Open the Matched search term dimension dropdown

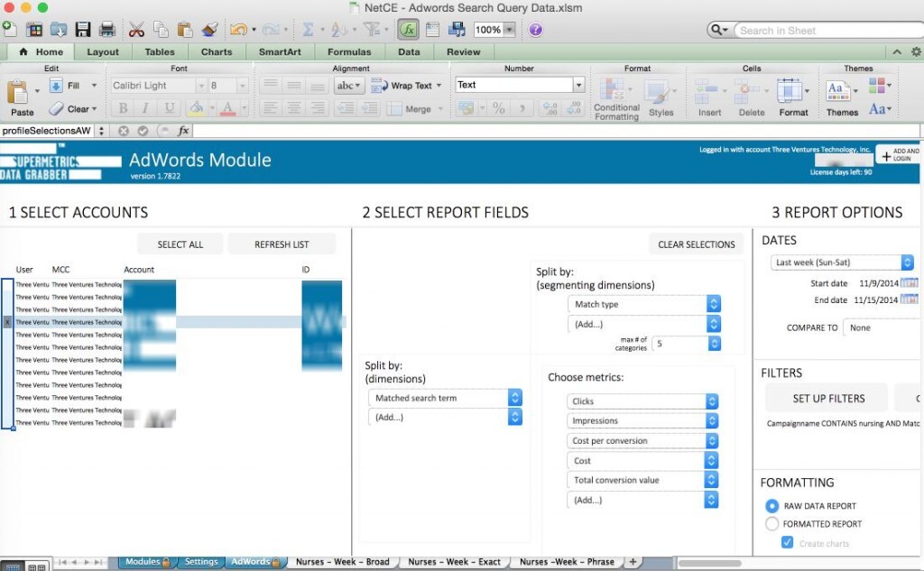445,398
